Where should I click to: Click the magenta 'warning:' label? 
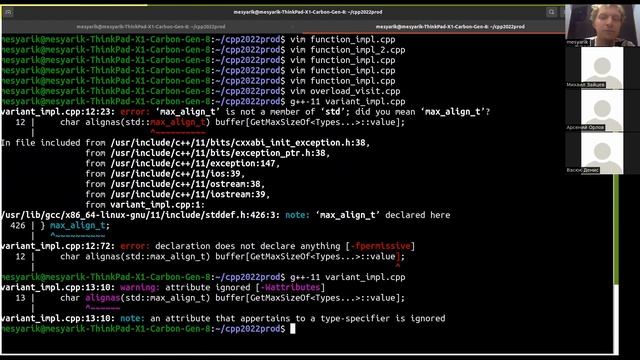coord(140,287)
